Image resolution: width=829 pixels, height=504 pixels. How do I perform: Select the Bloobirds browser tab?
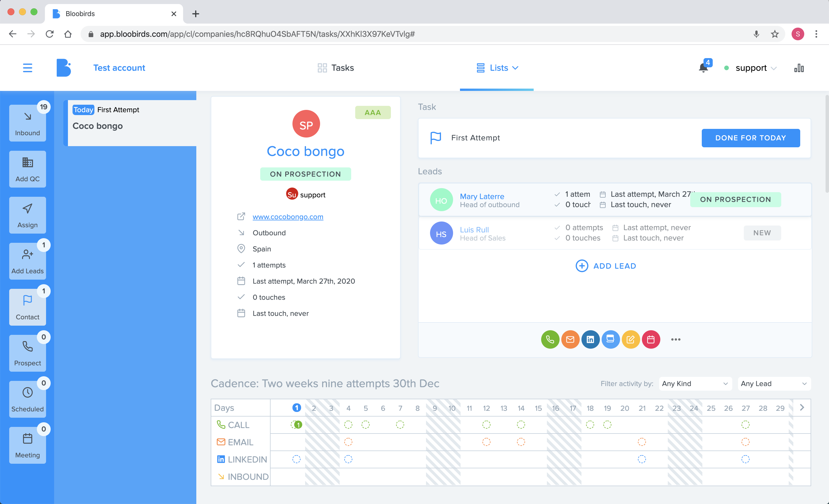tap(114, 14)
